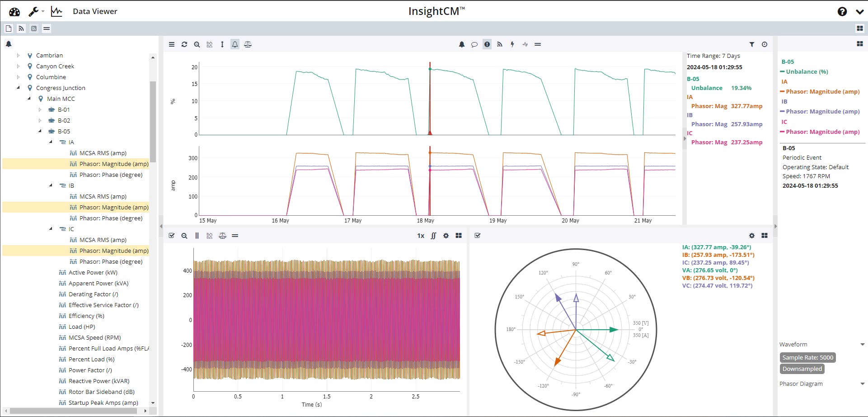Toggle the phasor diagram checkbox icon
Image resolution: width=868 pixels, height=417 pixels.
[x=478, y=236]
